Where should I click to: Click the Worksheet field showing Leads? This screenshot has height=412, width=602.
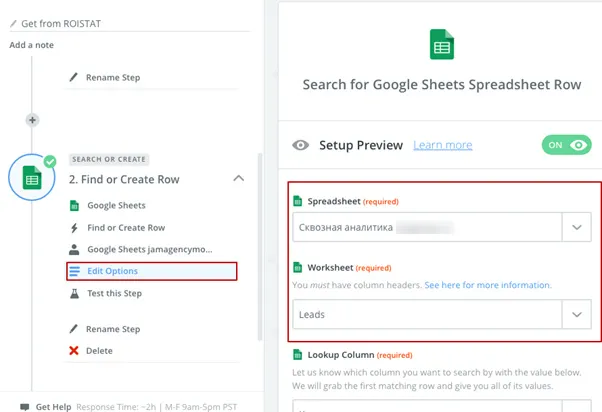[427, 314]
